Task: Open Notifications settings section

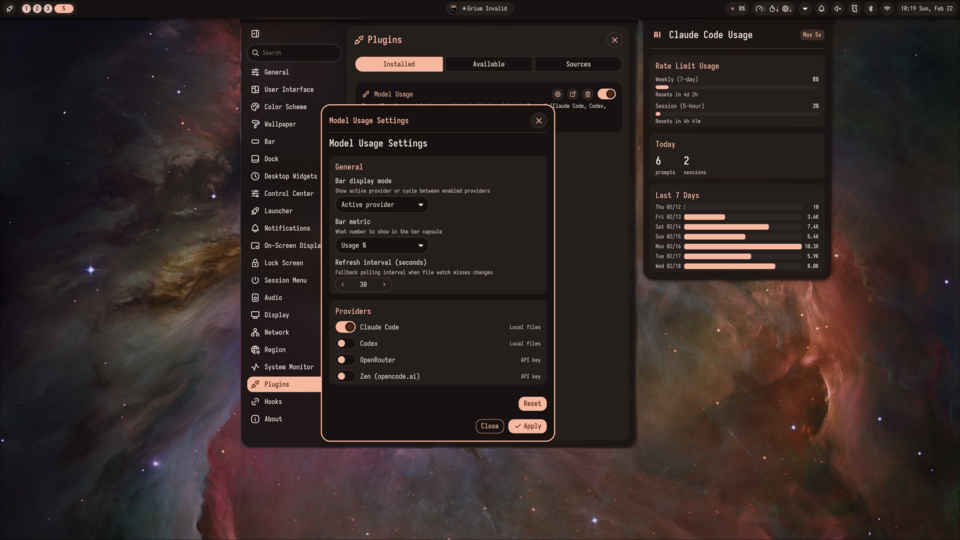Action: tap(284, 228)
